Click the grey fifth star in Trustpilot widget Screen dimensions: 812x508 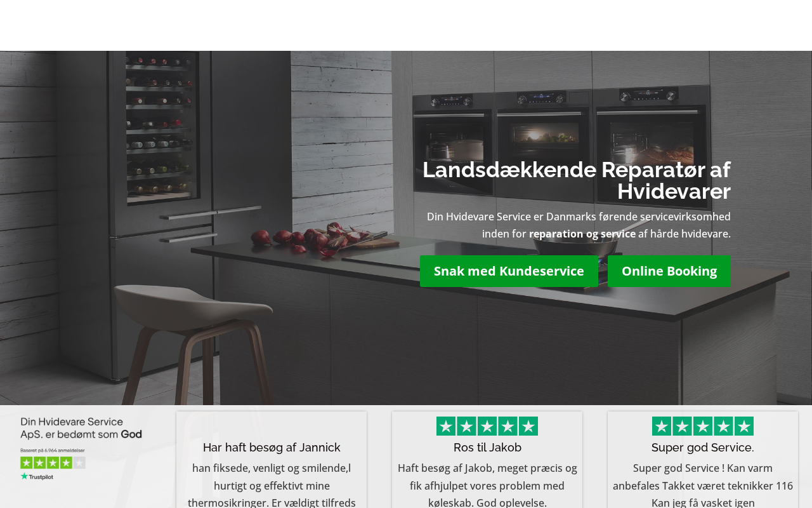coord(79,463)
